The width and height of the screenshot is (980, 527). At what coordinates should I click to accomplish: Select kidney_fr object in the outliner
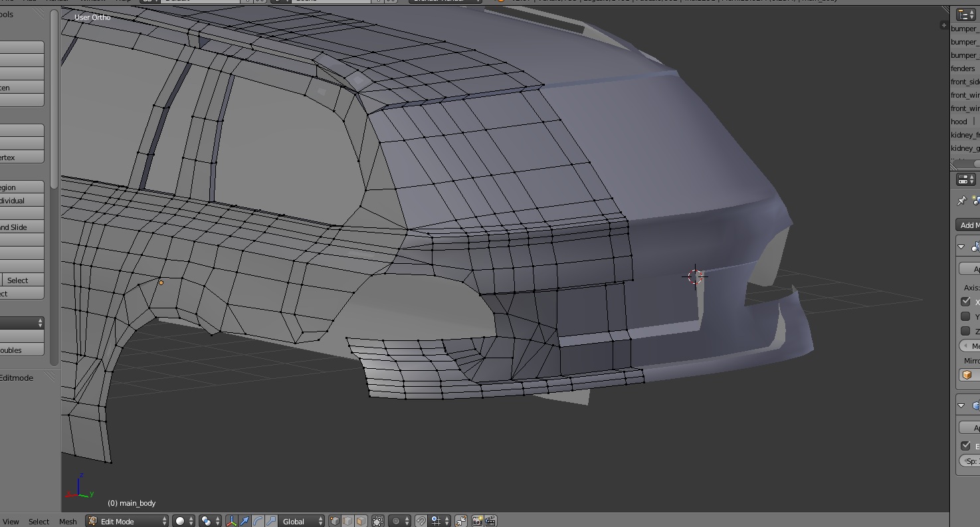click(965, 135)
